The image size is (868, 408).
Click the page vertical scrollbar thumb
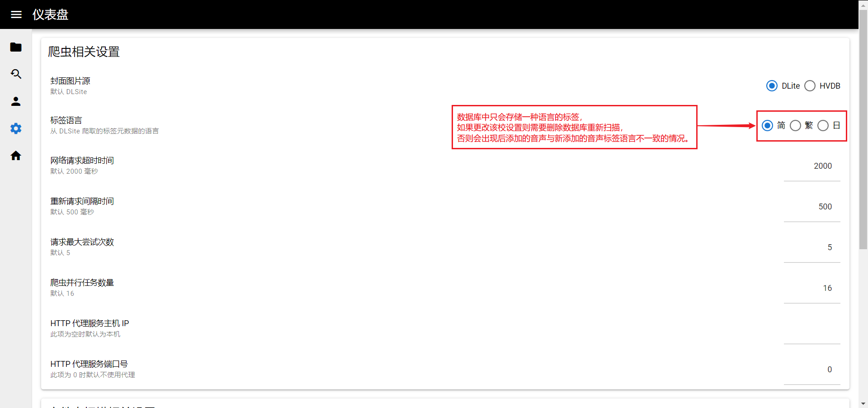(x=863, y=129)
